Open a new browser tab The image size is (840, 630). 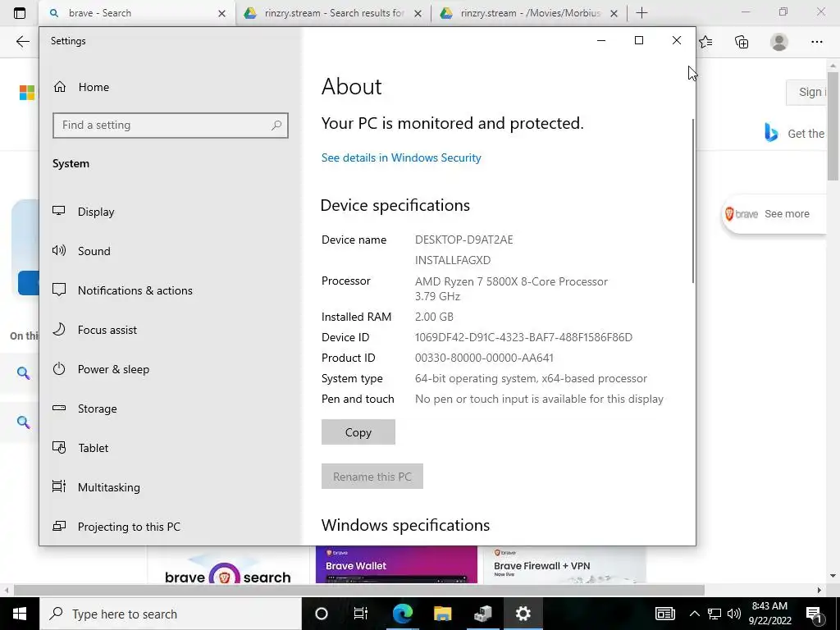(641, 13)
